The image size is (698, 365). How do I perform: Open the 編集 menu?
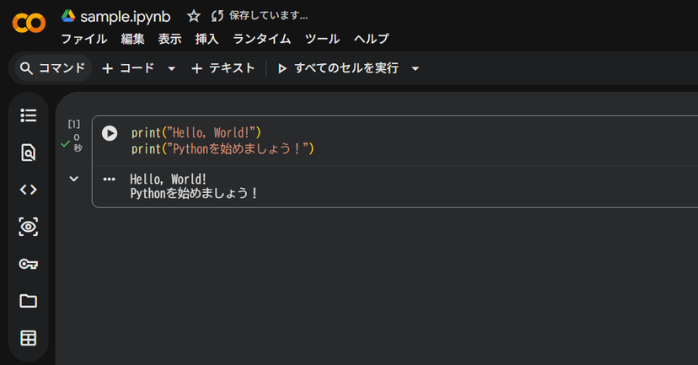pos(133,39)
